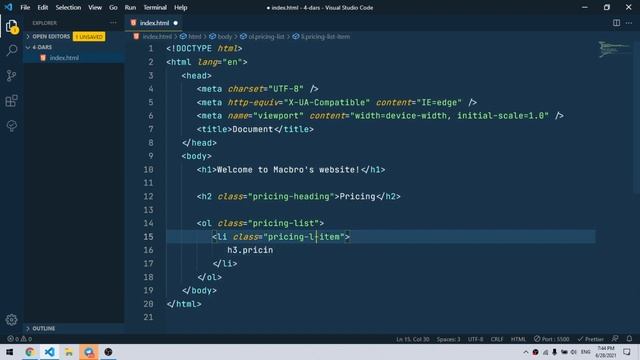The image size is (640, 360).
Task: Open the Edit menu
Action: [x=42, y=7]
